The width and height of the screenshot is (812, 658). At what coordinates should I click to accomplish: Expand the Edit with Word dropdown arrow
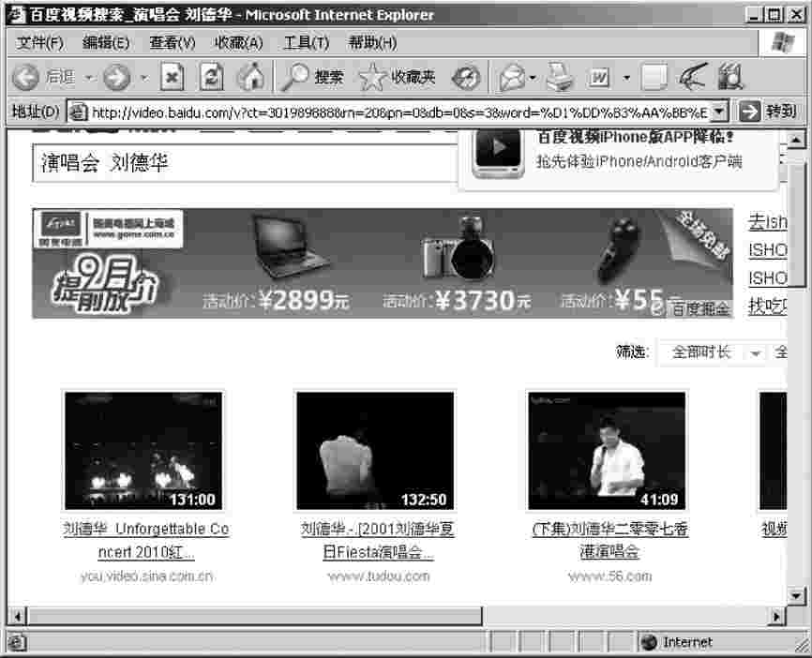pos(626,78)
